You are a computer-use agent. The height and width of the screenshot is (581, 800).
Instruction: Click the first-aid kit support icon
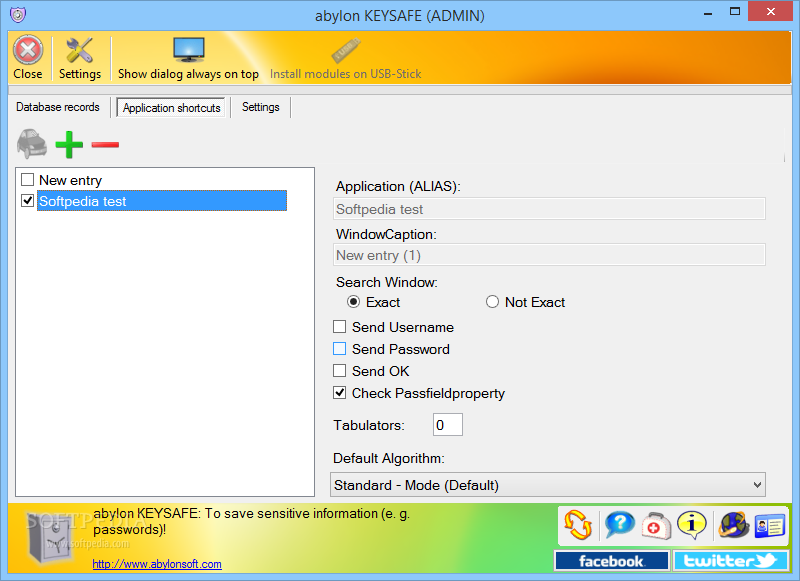tap(656, 526)
